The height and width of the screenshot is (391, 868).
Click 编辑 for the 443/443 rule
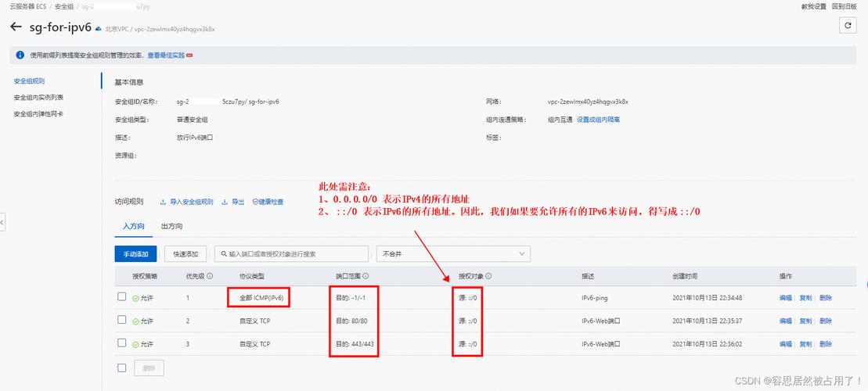[786, 344]
